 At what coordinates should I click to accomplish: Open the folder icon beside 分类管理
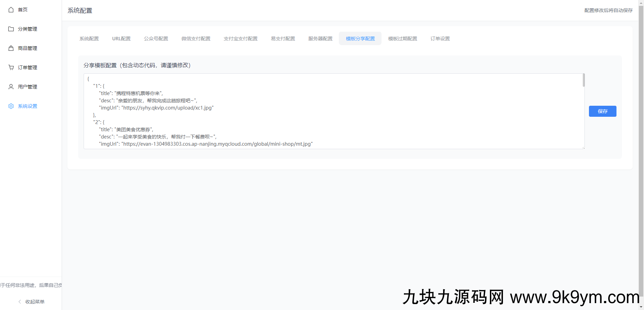point(11,29)
